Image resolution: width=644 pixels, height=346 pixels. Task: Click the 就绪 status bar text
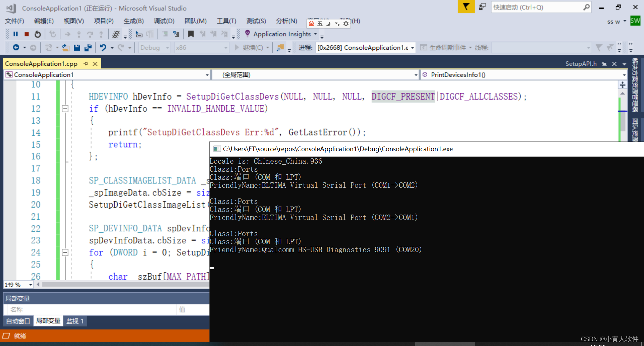(20, 336)
